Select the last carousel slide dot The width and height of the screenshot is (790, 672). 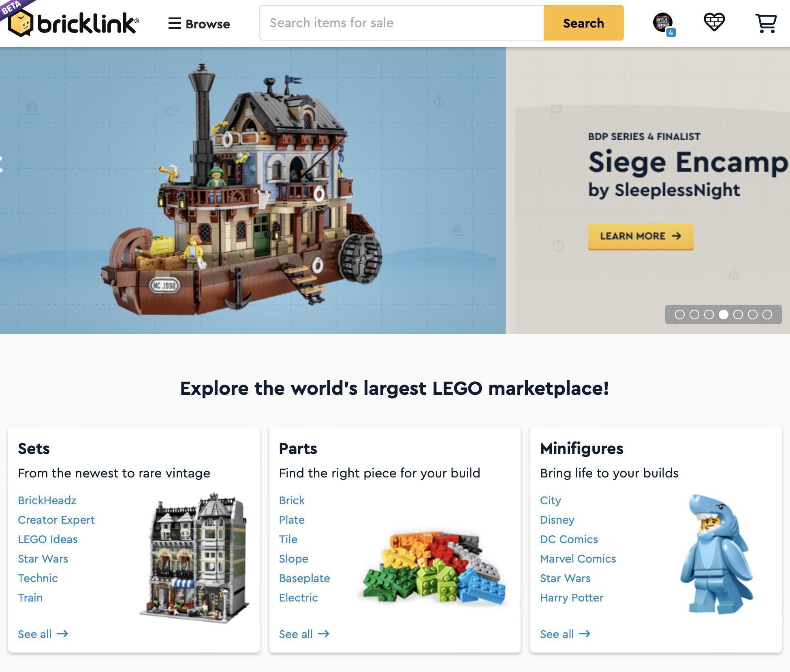pos(767,315)
